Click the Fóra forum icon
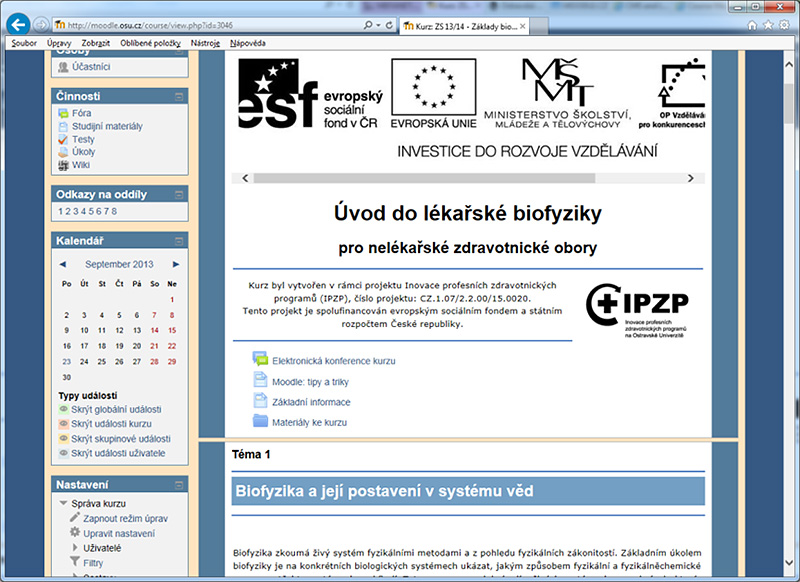Screen dimensions: 800x582 pos(63,113)
